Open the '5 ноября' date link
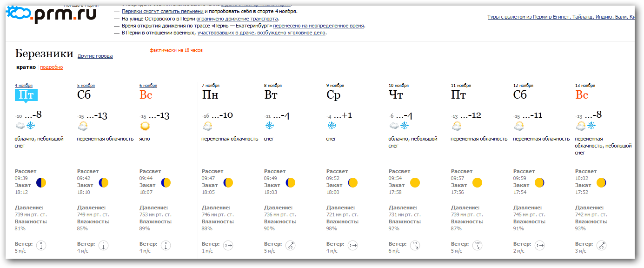 [86, 86]
